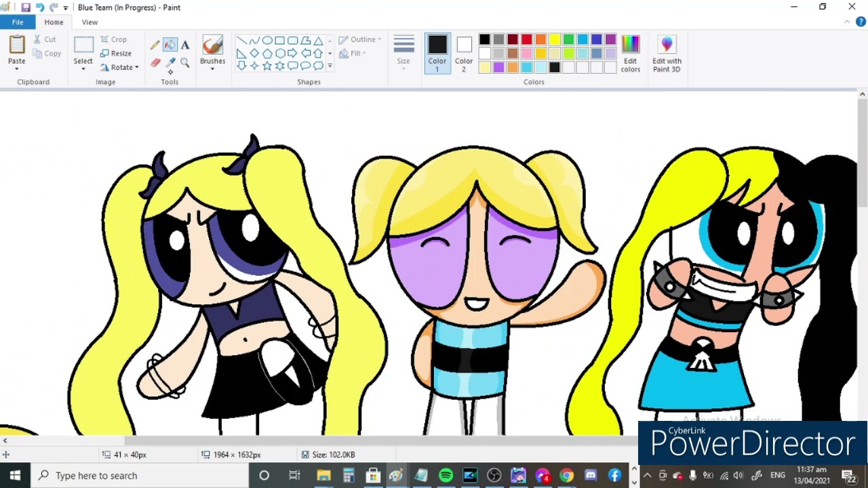
Task: Pick the orange color swatch
Action: (x=540, y=40)
